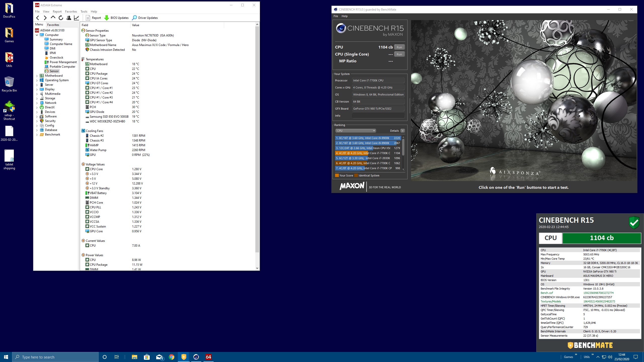Image resolution: width=644 pixels, height=362 pixels.
Task: Open the CPU ranking dropdown in Cinebench
Action: (355, 131)
